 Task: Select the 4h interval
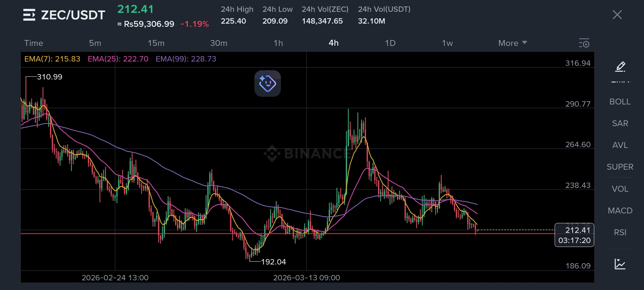click(x=334, y=43)
